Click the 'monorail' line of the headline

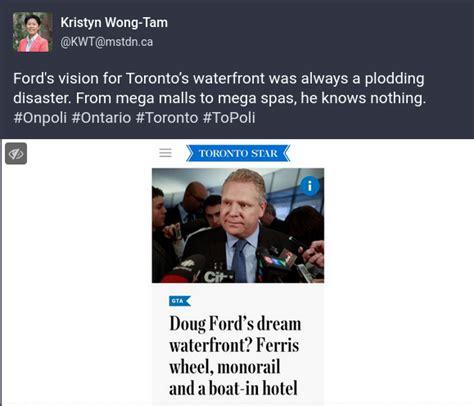coord(225,367)
